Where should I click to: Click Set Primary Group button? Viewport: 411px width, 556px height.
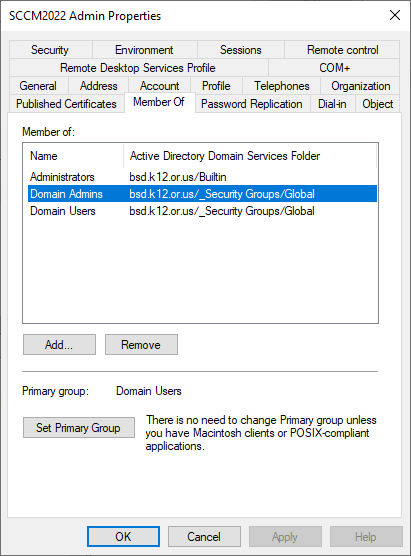79,428
